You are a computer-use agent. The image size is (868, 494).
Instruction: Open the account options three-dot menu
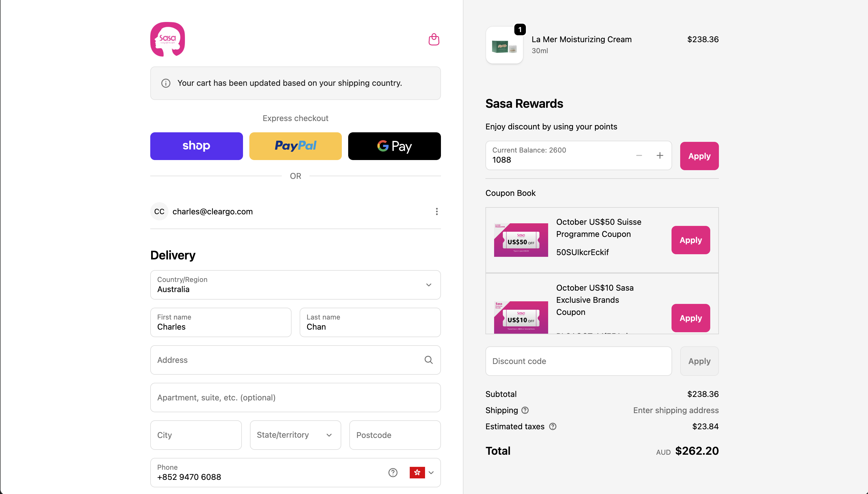tap(437, 211)
